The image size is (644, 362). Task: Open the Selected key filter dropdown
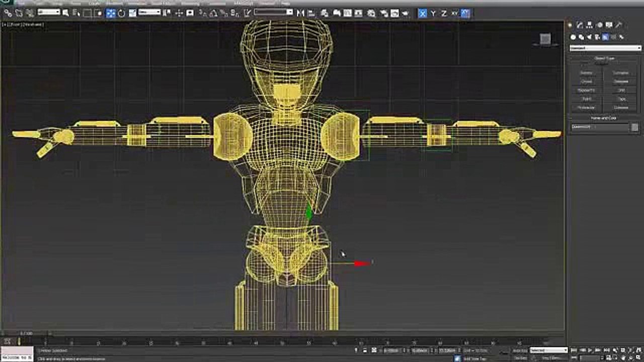(548, 350)
